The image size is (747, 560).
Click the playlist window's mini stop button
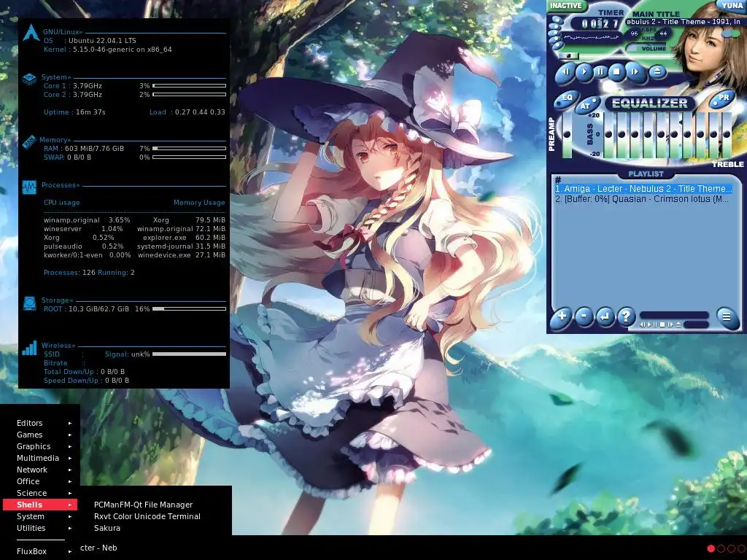pos(662,324)
